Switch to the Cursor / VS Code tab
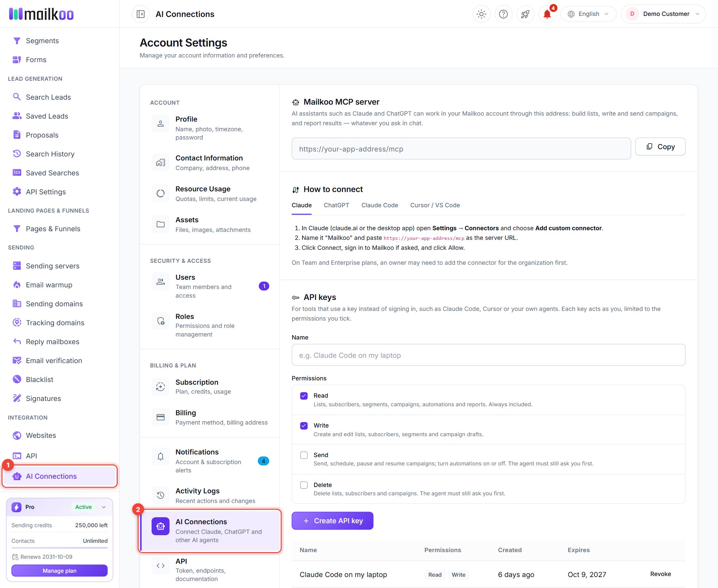 pyautogui.click(x=435, y=205)
